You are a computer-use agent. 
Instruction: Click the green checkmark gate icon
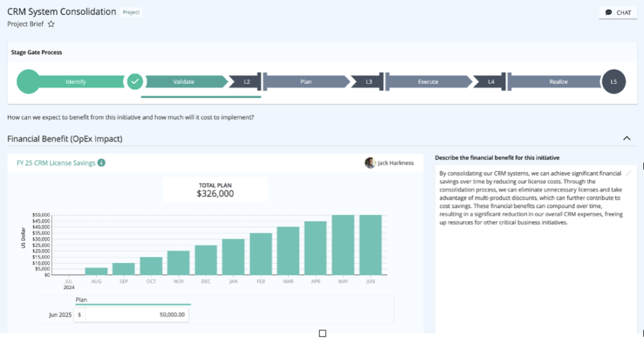[135, 81]
